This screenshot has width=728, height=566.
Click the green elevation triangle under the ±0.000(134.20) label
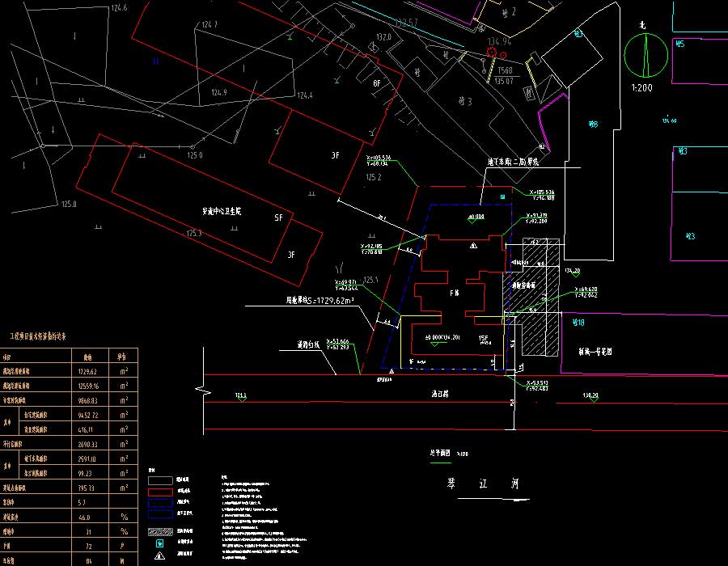pos(435,344)
